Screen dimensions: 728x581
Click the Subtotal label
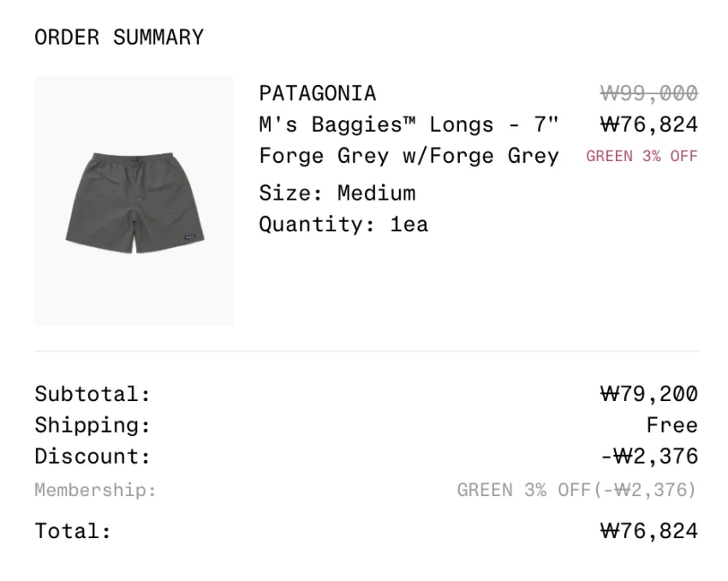click(x=92, y=394)
